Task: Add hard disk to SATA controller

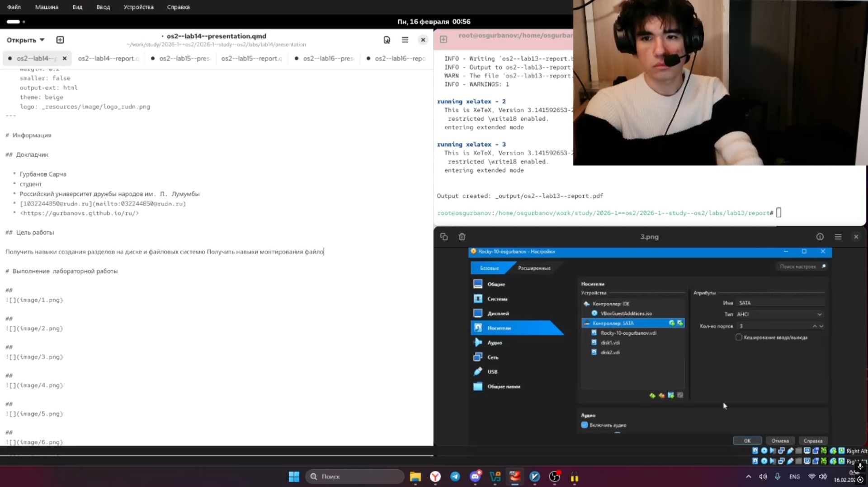Action: tap(680, 323)
